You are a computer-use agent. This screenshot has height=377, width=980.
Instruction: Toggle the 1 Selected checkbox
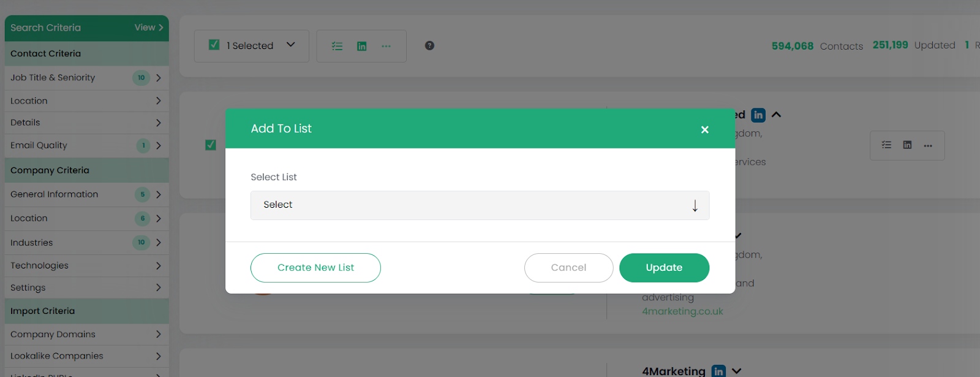pyautogui.click(x=214, y=45)
